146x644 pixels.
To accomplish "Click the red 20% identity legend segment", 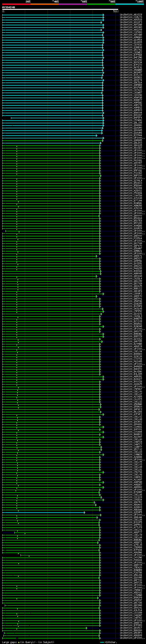I will (x=16, y=4).
